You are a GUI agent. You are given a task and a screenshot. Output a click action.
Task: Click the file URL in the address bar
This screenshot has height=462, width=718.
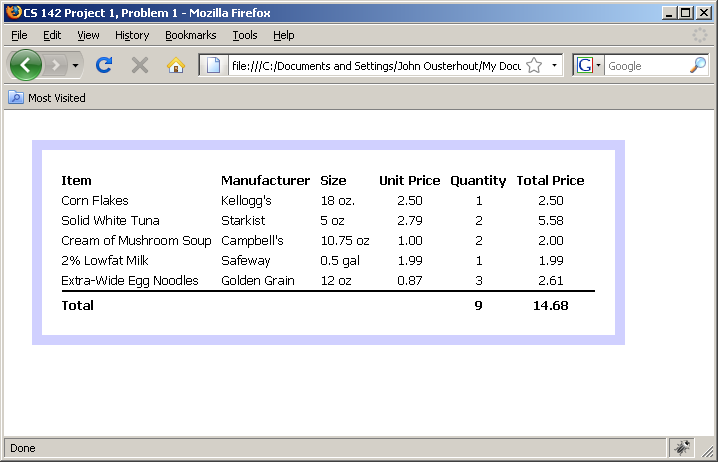pos(375,65)
